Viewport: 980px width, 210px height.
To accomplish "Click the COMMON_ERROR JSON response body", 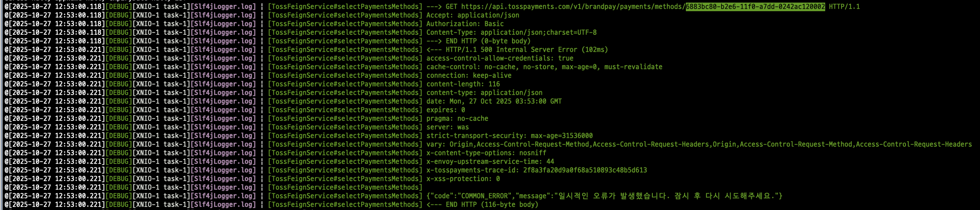I will point(604,196).
